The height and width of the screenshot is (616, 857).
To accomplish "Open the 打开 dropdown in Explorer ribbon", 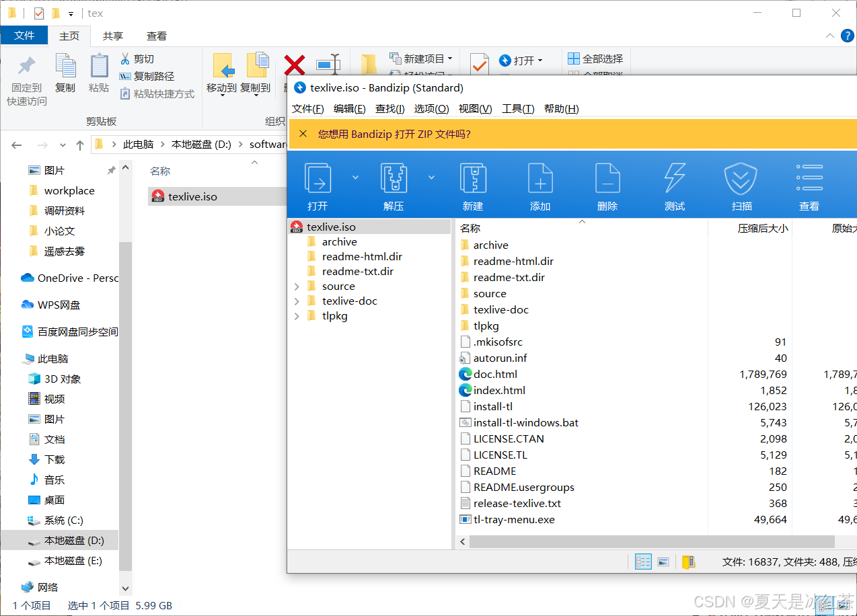I will 521,61.
